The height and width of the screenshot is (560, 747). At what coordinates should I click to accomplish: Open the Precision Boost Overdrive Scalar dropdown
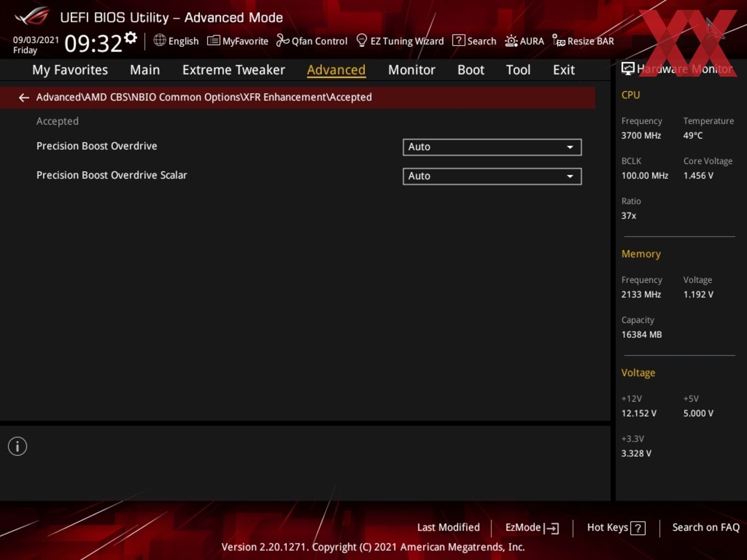click(x=492, y=176)
